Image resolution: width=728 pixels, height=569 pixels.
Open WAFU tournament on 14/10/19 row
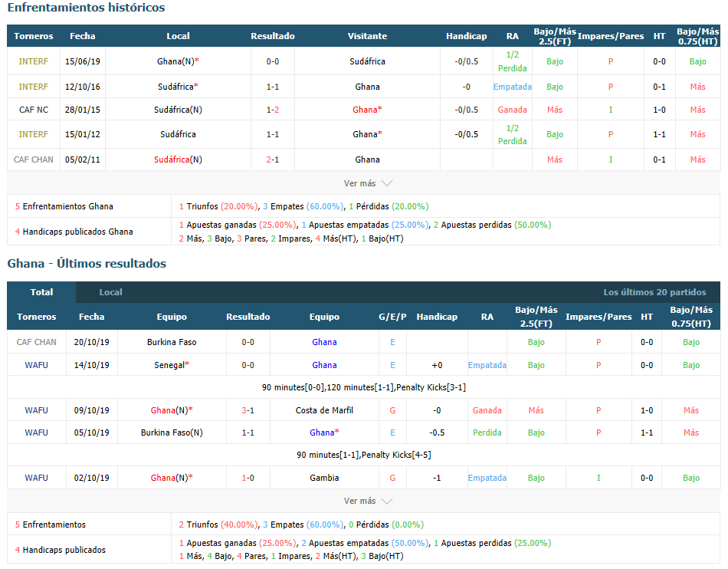click(36, 365)
